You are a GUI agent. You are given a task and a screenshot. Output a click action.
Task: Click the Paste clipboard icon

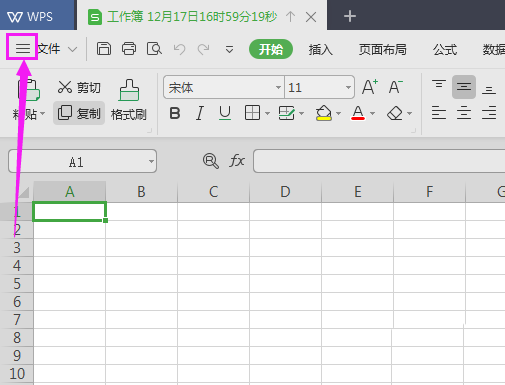click(29, 90)
